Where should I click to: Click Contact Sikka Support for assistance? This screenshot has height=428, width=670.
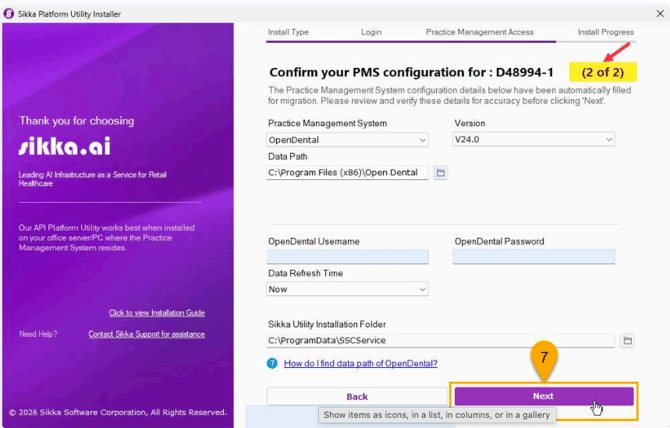147,334
